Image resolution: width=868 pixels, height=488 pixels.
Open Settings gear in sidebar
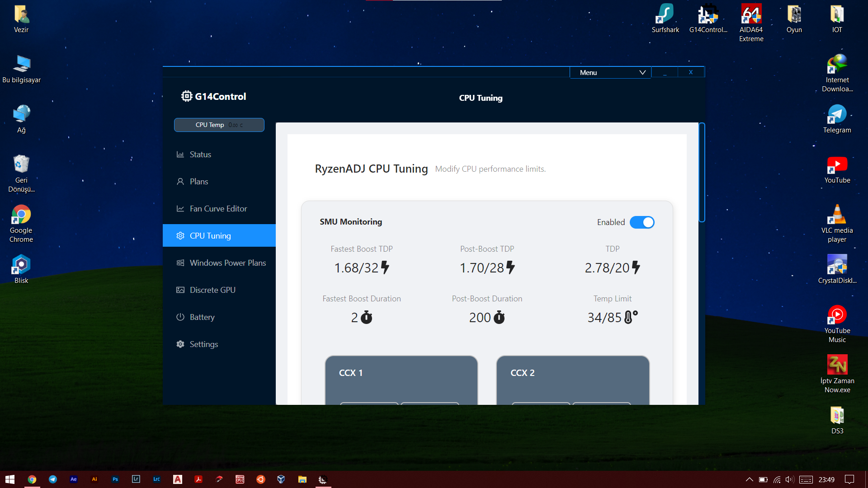(180, 344)
